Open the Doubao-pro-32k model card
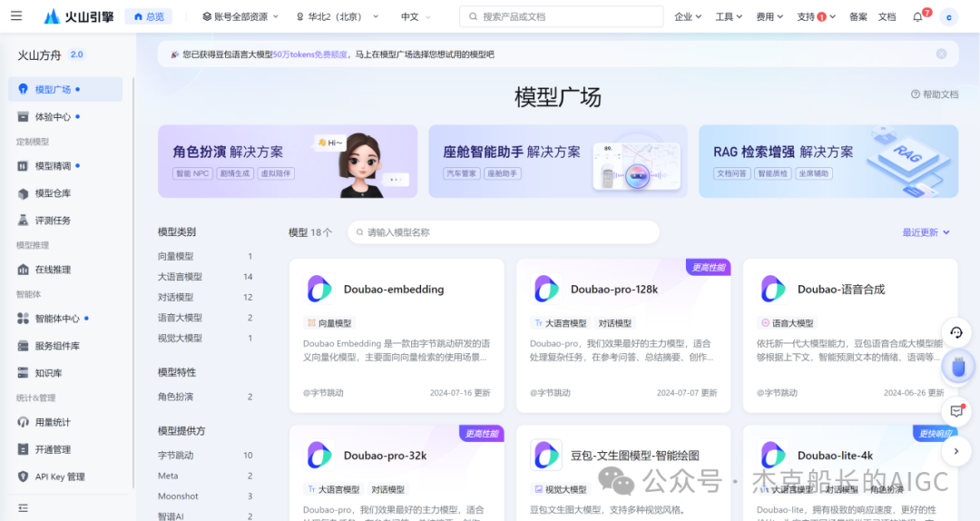Screen dimensions: 980x521 click(397, 474)
